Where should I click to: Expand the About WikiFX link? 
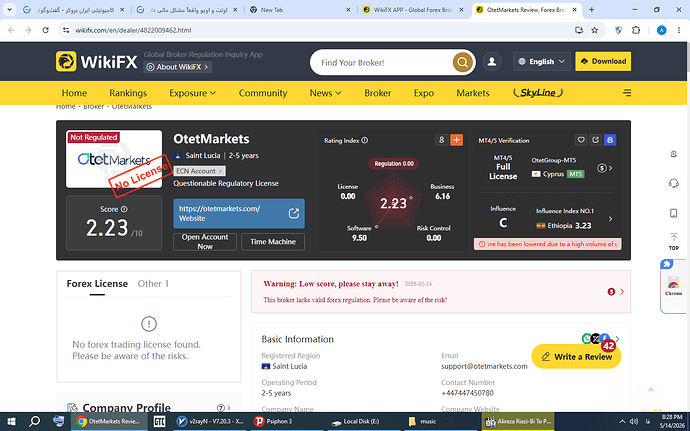[178, 67]
